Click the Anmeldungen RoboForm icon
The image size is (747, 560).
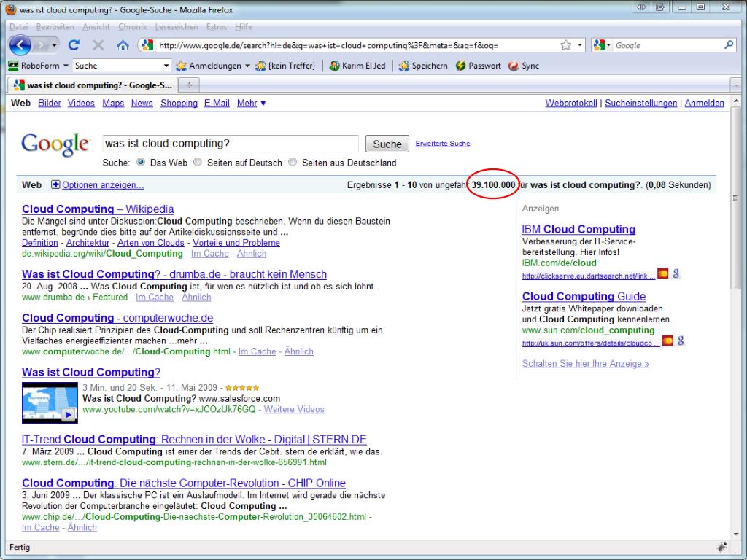tap(181, 66)
